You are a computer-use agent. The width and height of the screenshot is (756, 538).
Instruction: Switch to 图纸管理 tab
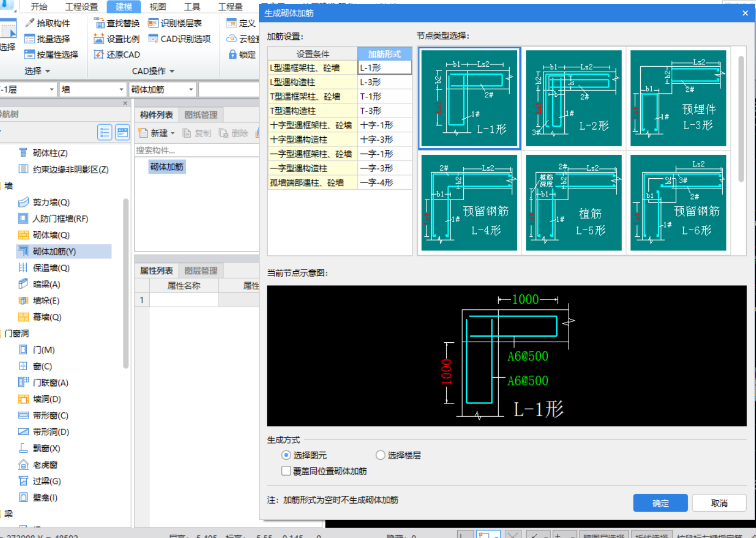[x=201, y=115]
